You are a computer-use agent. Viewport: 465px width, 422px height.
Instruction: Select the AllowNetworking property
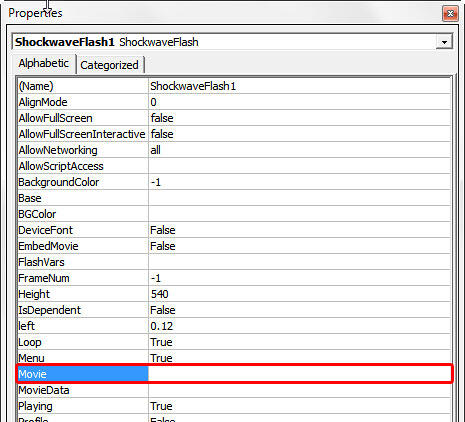(x=83, y=150)
